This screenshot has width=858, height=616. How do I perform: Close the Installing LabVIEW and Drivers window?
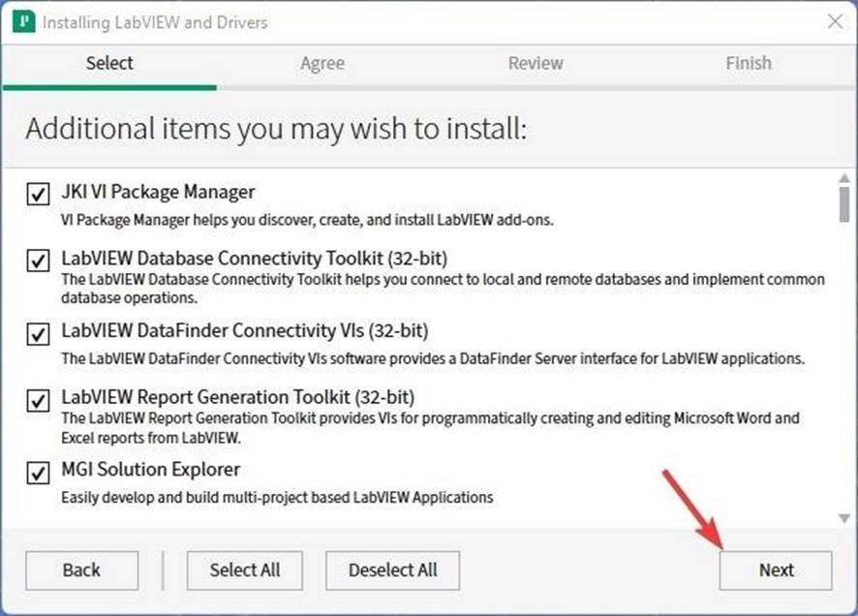point(835,22)
